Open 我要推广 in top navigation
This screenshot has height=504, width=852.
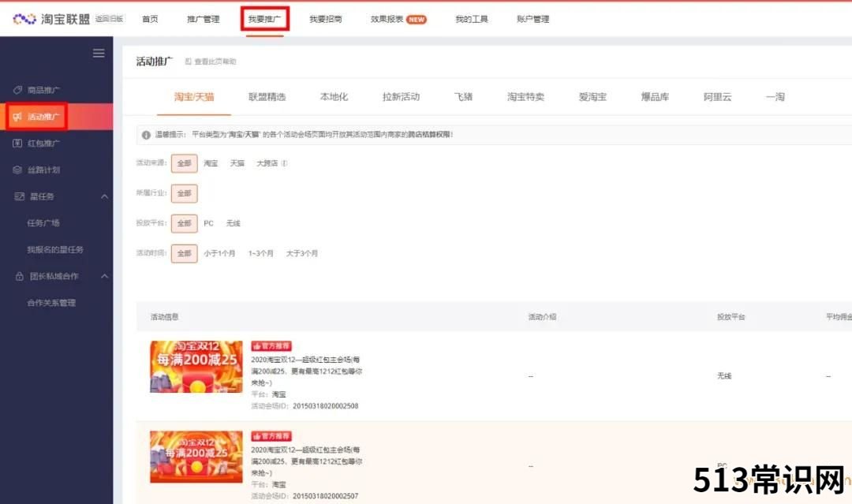coord(264,19)
